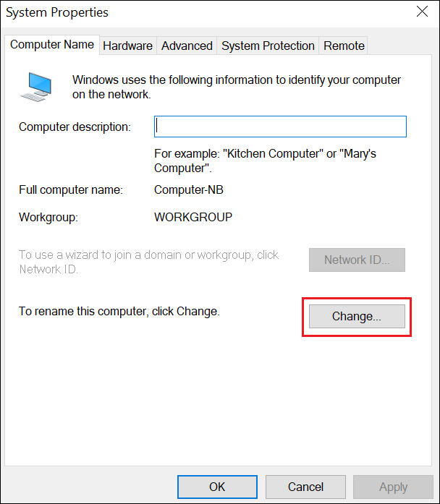Image resolution: width=440 pixels, height=504 pixels.
Task: Click the WORKGROUP value text
Action: click(193, 217)
